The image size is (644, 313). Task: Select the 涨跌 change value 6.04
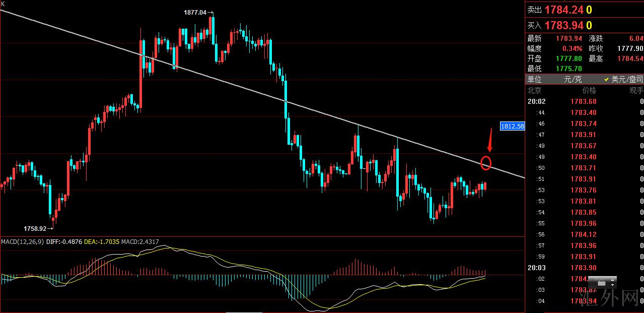click(636, 39)
